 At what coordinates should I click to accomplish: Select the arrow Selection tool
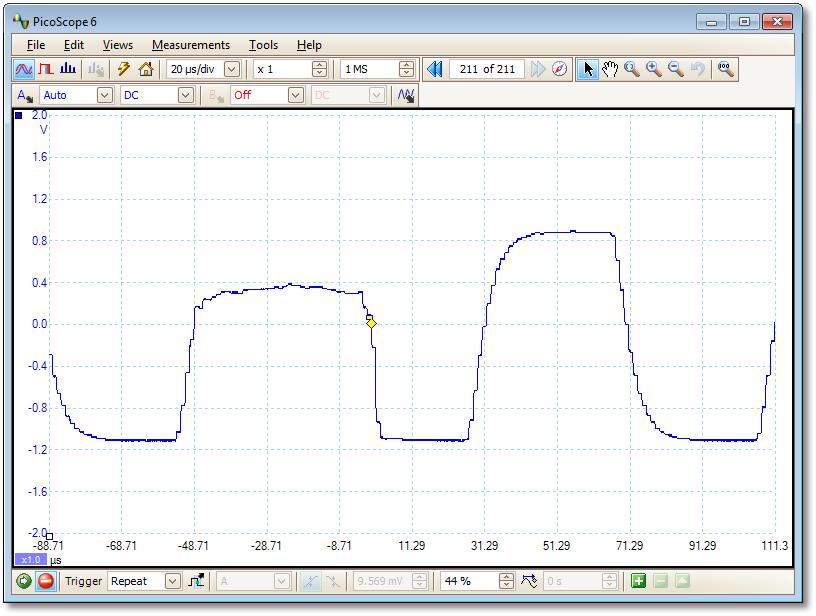click(588, 69)
